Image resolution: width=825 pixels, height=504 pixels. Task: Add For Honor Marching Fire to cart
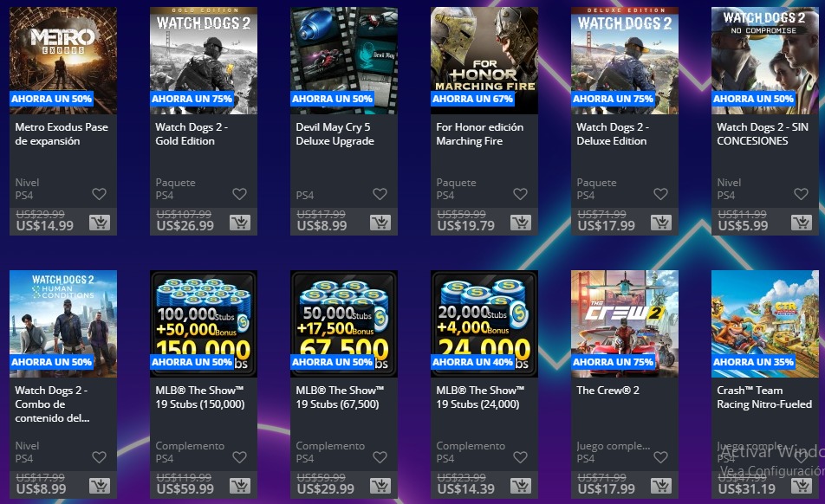pos(521,223)
